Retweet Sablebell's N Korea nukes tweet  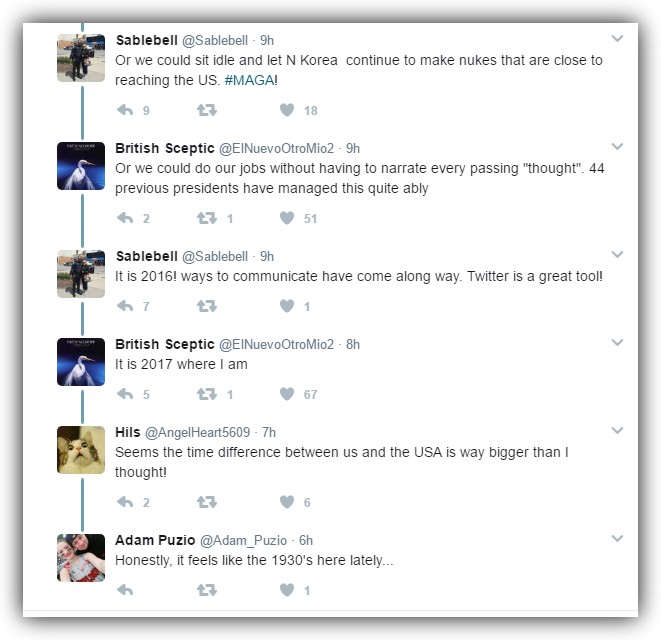(x=207, y=110)
